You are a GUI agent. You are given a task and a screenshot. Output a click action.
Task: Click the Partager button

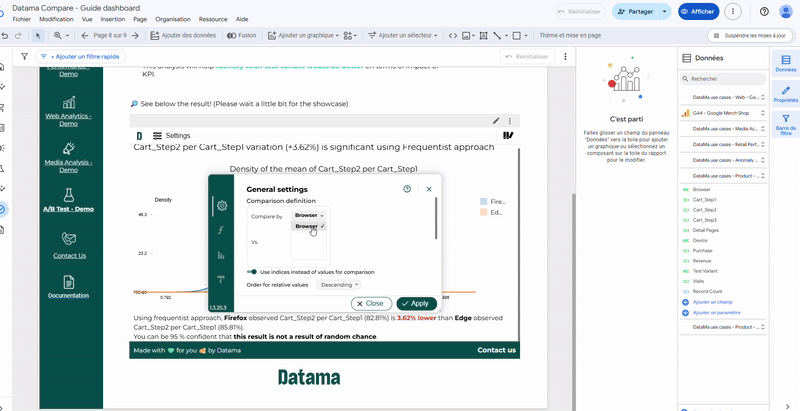pos(635,11)
